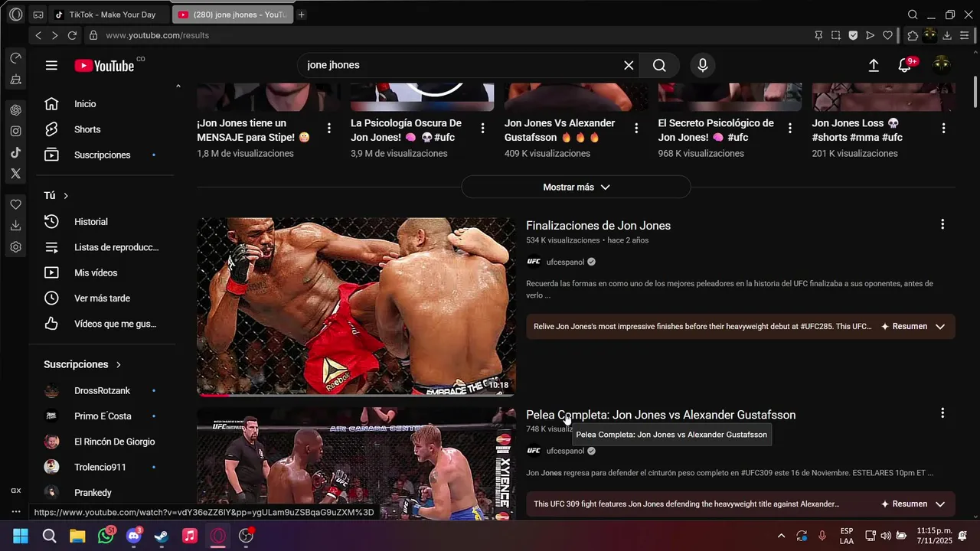This screenshot has width=980, height=551.
Task: Open the browser extensions cube icon
Action: [x=913, y=35]
